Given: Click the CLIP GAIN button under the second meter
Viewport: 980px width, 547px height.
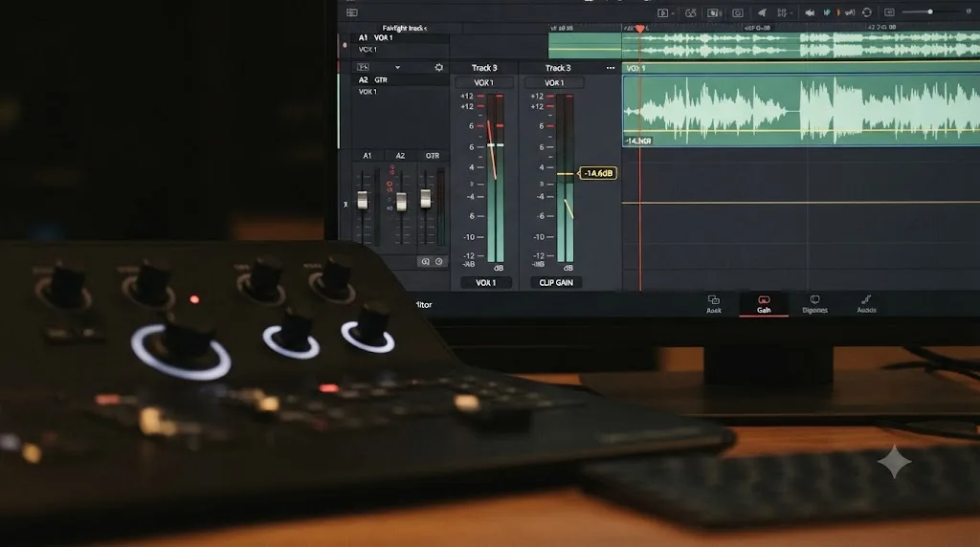Looking at the screenshot, I should coord(556,283).
